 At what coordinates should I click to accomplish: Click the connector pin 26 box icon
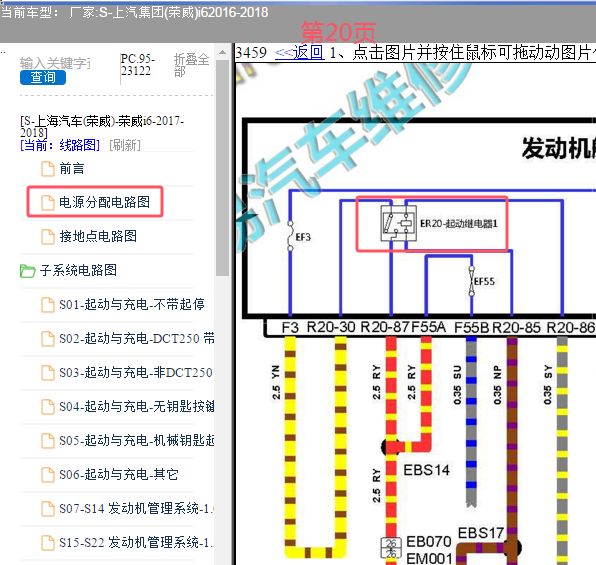tap(391, 548)
